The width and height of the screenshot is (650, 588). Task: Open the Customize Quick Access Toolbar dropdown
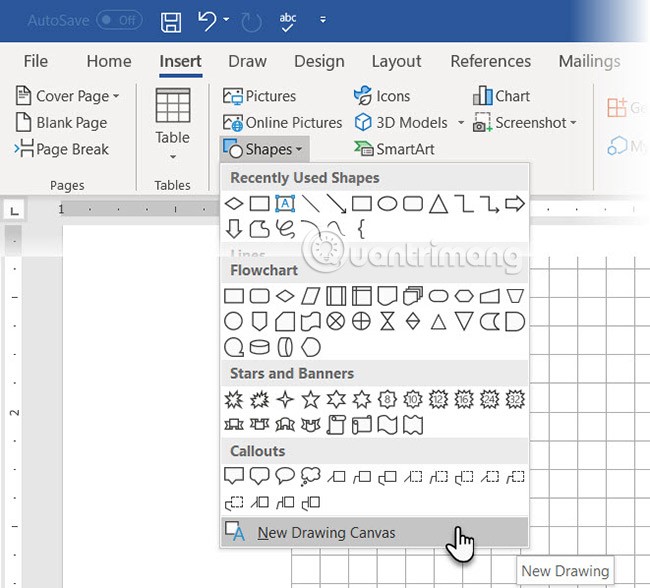pyautogui.click(x=323, y=19)
